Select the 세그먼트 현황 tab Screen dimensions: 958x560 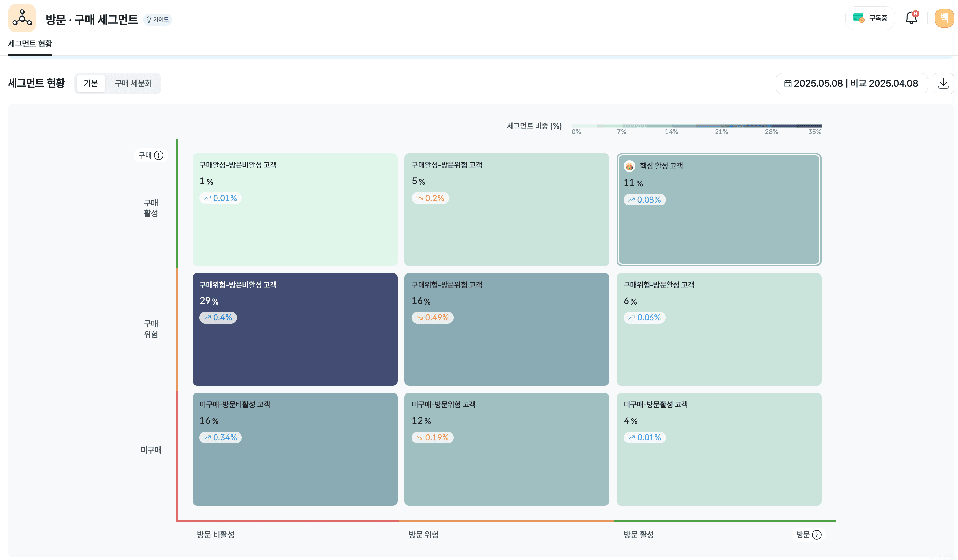coord(30,44)
